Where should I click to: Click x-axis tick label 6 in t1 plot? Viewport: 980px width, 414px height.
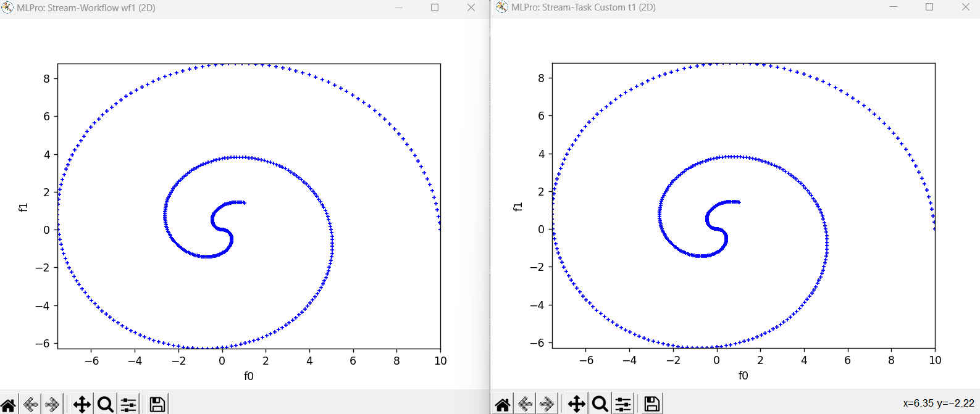click(848, 360)
